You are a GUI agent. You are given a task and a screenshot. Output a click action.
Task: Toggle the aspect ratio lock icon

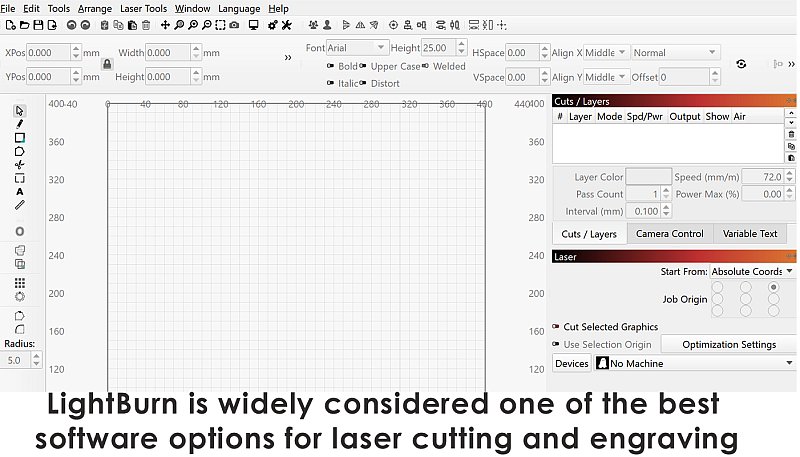click(107, 64)
